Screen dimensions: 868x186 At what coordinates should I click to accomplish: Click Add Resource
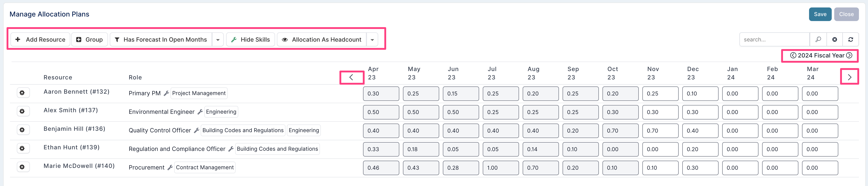[x=40, y=40]
